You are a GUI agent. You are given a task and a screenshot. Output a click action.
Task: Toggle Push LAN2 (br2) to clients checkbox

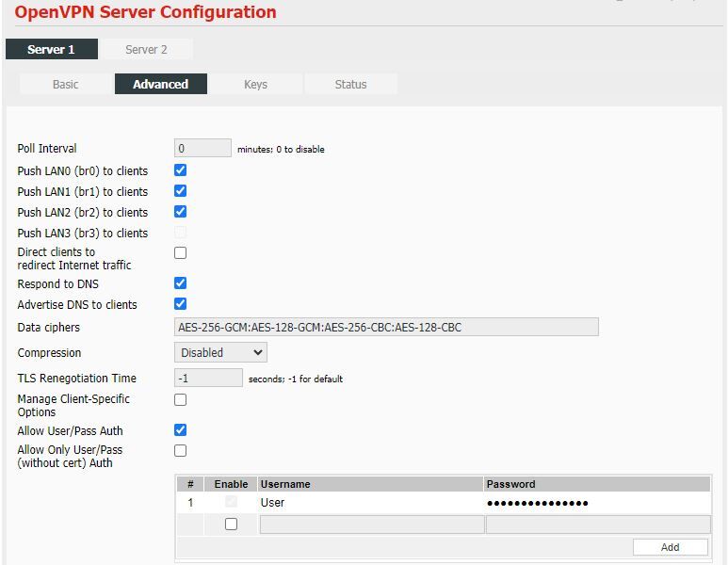180,212
